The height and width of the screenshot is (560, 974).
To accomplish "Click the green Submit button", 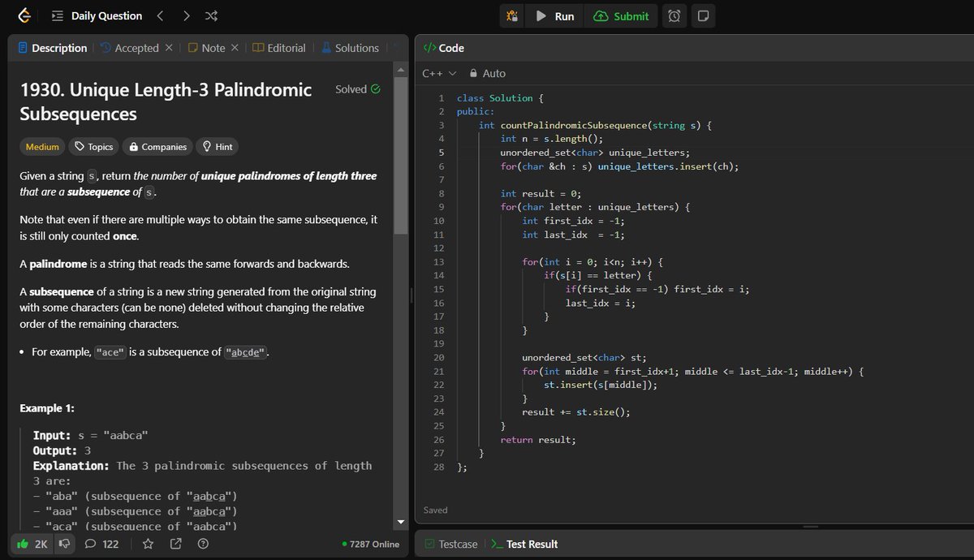I will click(621, 15).
